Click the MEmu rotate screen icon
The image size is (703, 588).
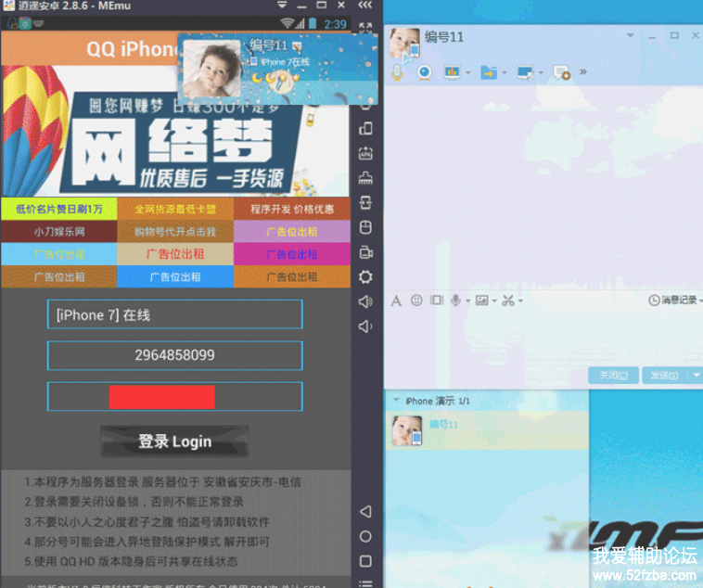365,203
